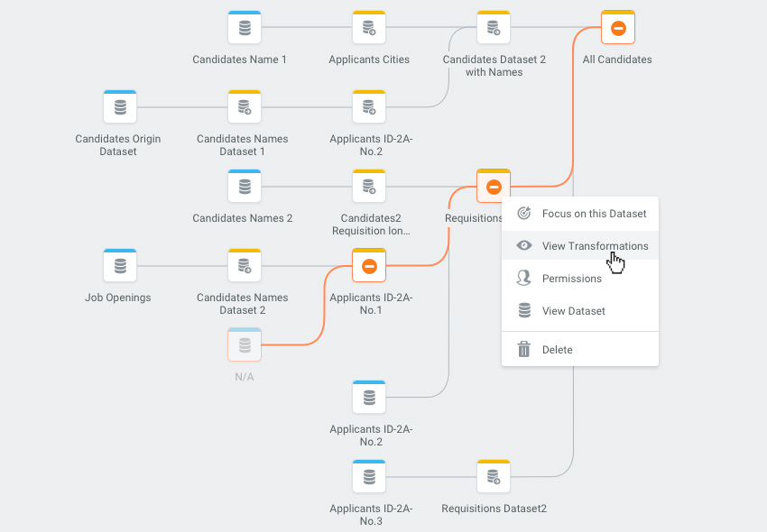The height and width of the screenshot is (532, 767).
Task: Collapse the Applicants ID-2A-No.1 node
Action: [369, 266]
